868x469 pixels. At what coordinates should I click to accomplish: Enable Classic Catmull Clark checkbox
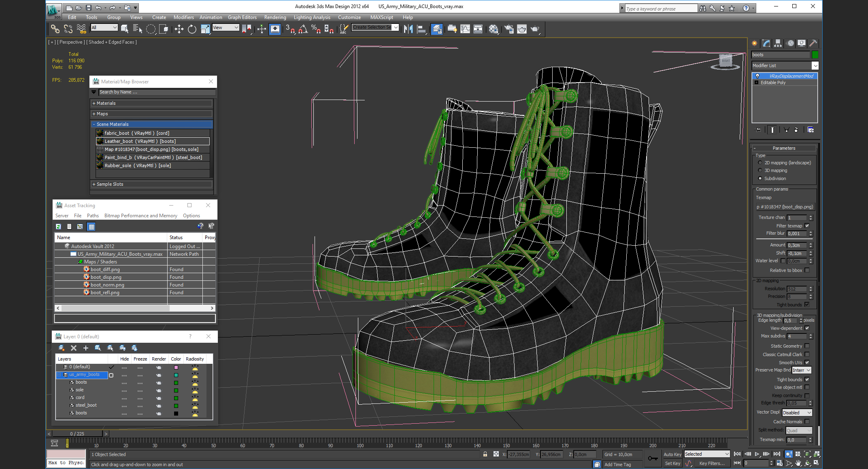coord(807,354)
